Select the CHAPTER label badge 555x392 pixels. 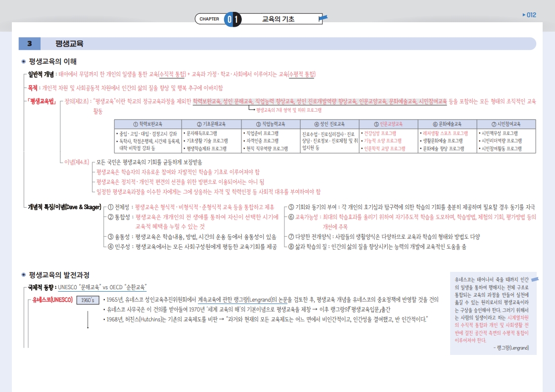[209, 19]
